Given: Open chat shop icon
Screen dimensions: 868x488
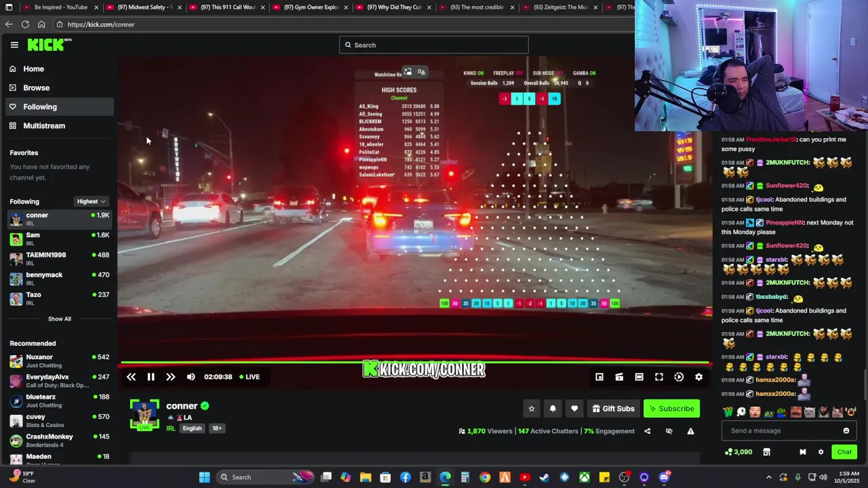Looking at the screenshot, I should tap(766, 452).
